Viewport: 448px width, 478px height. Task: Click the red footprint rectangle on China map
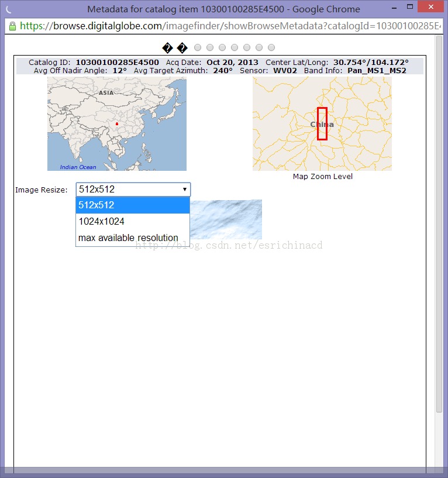click(322, 123)
